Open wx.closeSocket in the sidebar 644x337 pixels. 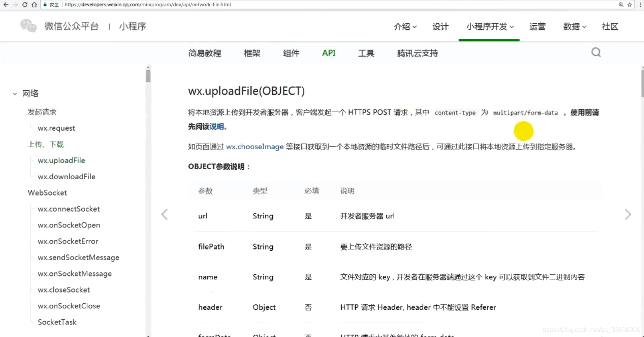(x=64, y=290)
